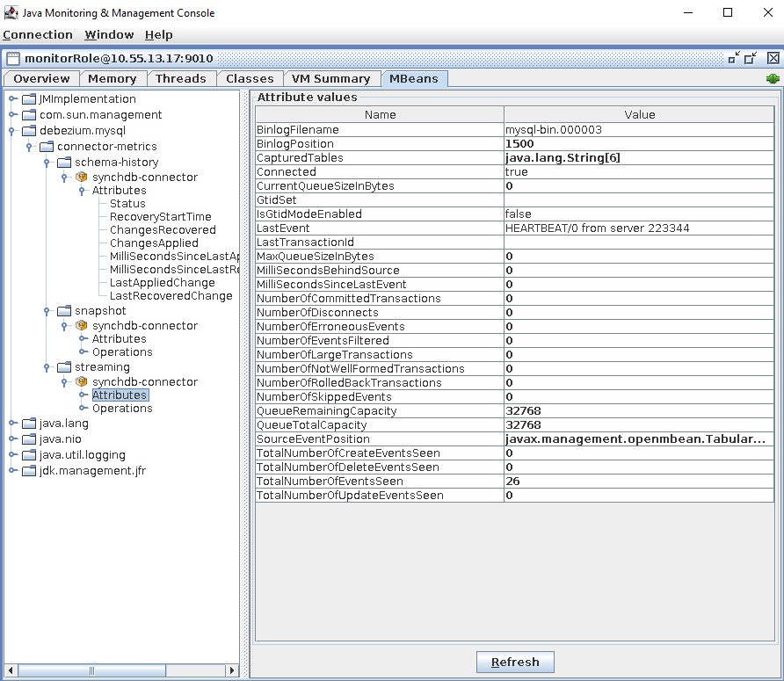Click the JMImplementation folder icon
Viewport: 784px width, 681px height.
pyautogui.click(x=29, y=99)
